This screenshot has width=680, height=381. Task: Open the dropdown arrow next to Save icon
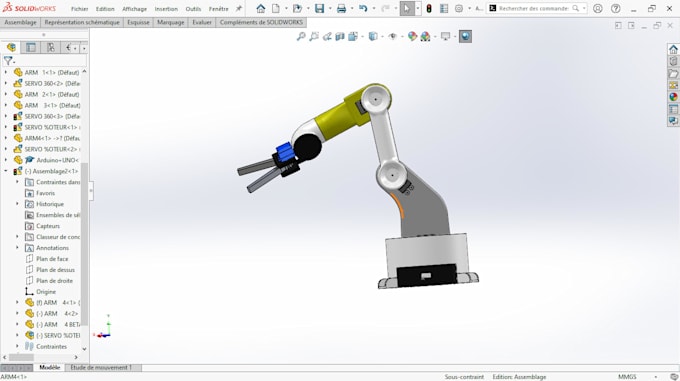point(330,8)
